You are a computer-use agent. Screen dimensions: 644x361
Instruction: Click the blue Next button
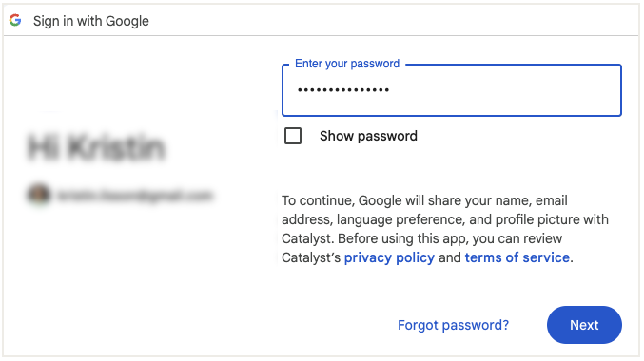pos(584,325)
